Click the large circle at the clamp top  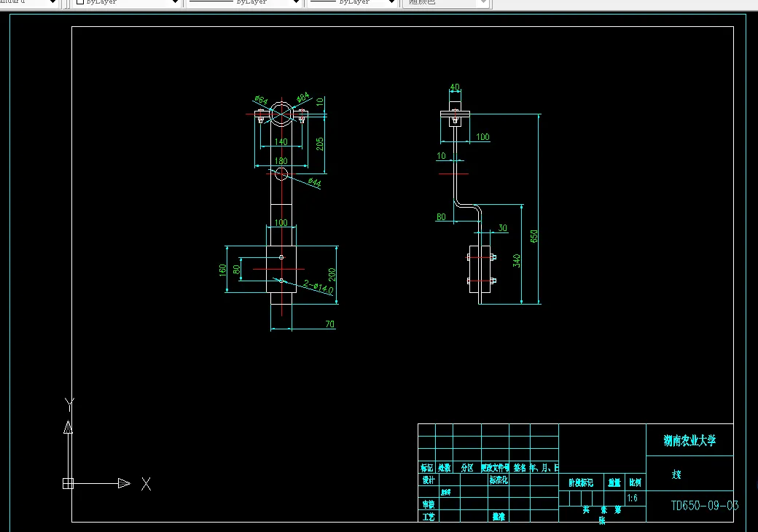point(281,114)
